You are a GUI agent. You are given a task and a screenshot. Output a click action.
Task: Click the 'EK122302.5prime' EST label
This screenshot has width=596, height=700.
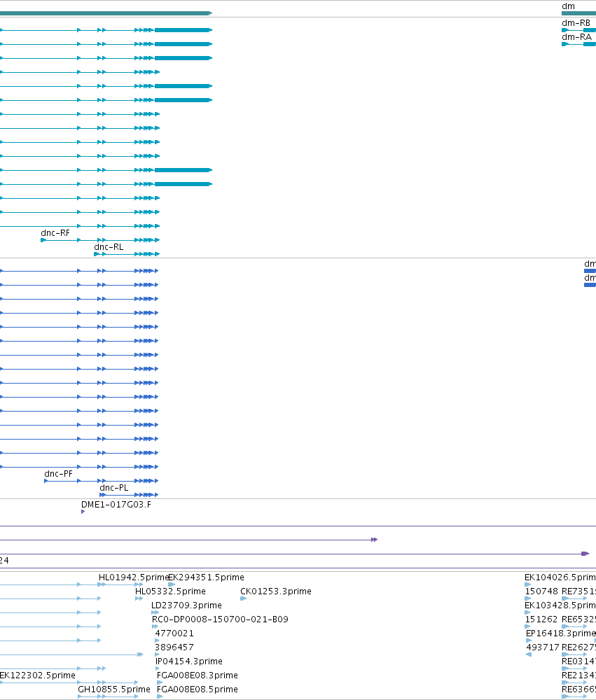pyautogui.click(x=38, y=675)
